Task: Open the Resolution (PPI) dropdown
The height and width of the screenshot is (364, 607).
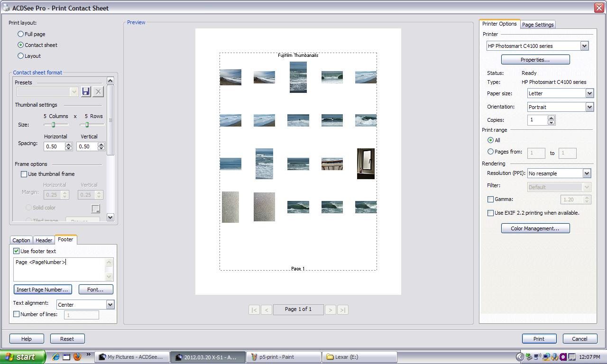Action: tap(586, 173)
